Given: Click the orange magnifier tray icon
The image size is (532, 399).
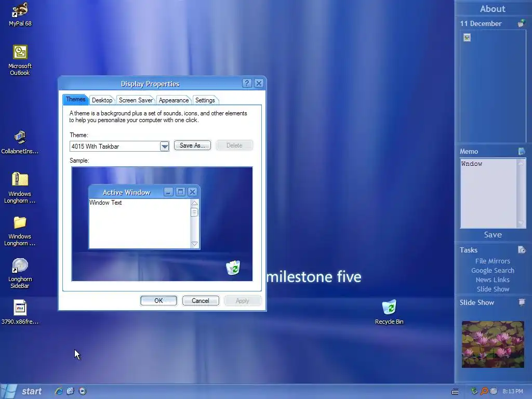Looking at the screenshot, I should tap(484, 391).
